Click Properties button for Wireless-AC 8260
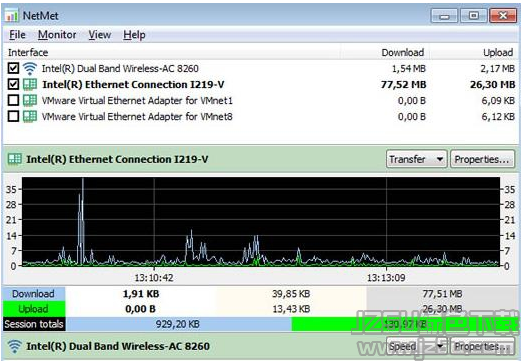The height and width of the screenshot is (361, 521). coord(482,346)
